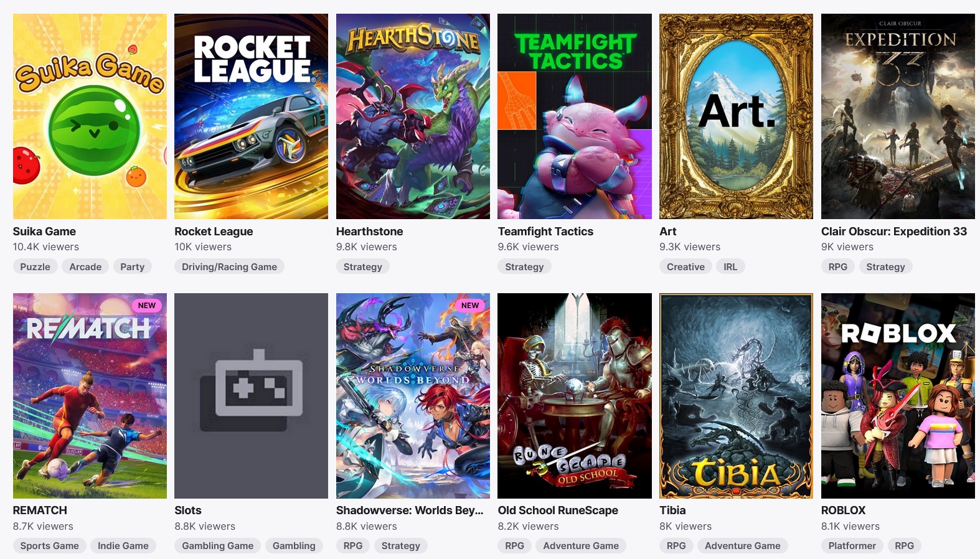This screenshot has width=980, height=559.
Task: Click the IRL tag under Art
Action: pyautogui.click(x=730, y=266)
